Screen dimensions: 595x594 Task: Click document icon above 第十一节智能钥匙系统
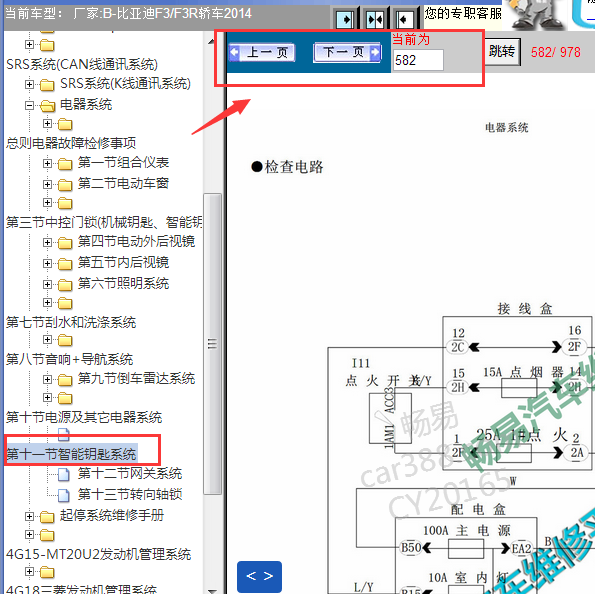click(x=64, y=435)
